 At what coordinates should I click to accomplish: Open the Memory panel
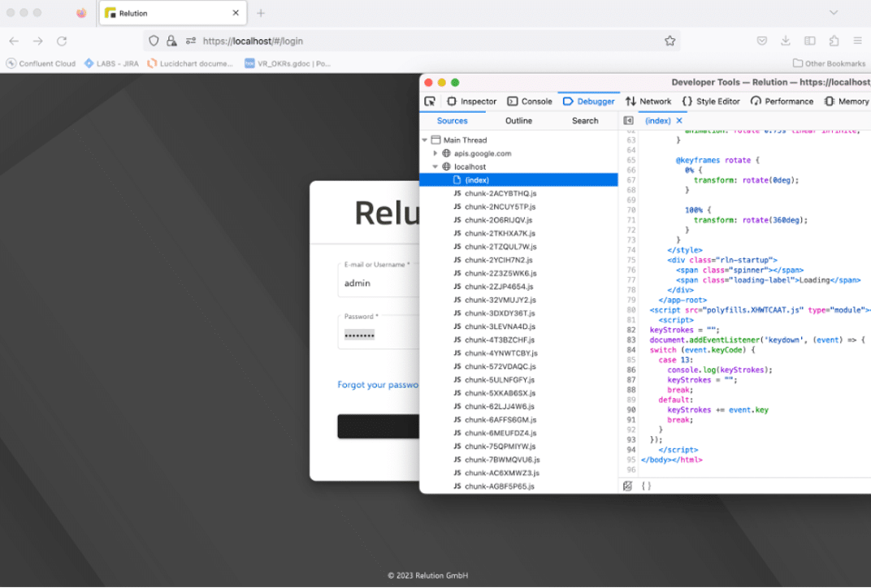847,101
